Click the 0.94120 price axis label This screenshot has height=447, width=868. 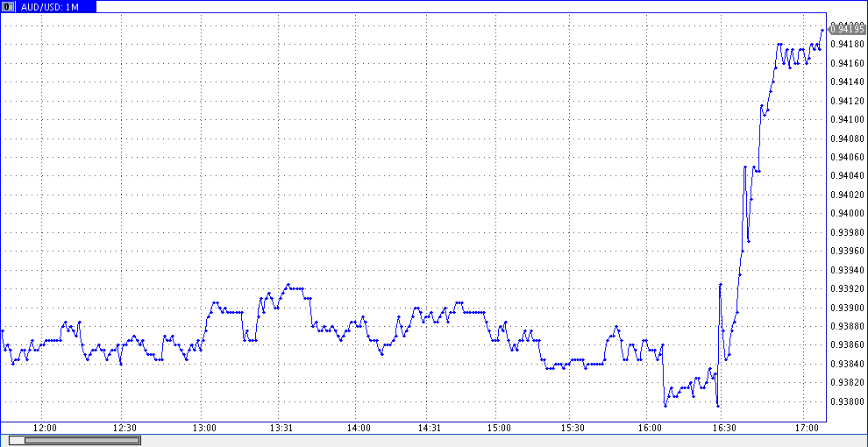click(848, 101)
